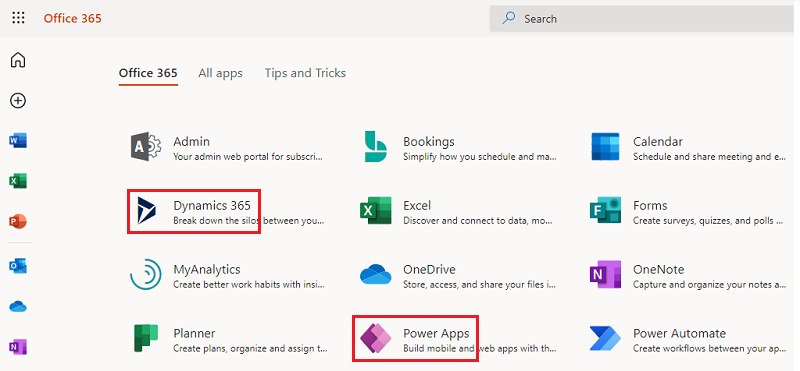Image resolution: width=800 pixels, height=371 pixels.
Task: Switch to the All apps tab
Action: point(220,73)
